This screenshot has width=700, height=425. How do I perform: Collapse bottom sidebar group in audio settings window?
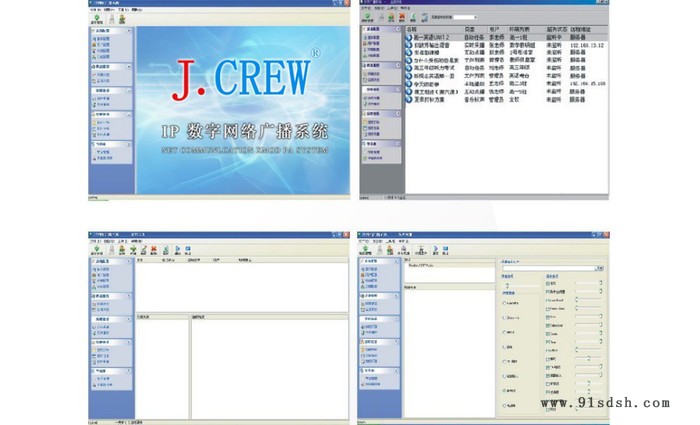396,371
